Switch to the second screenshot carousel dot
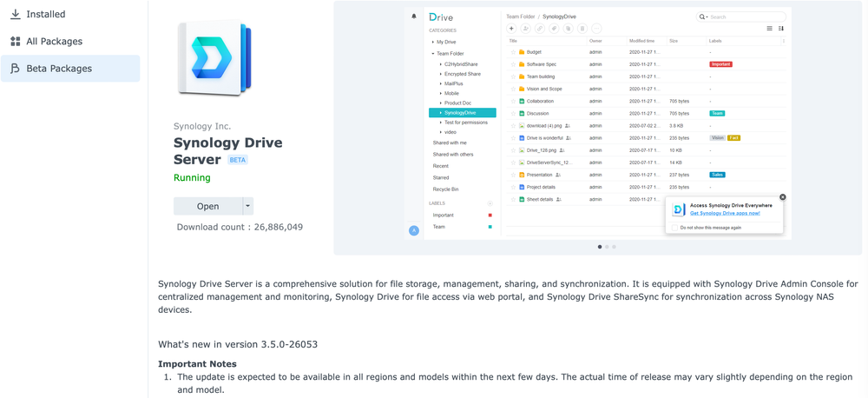868x398 pixels. 607,247
